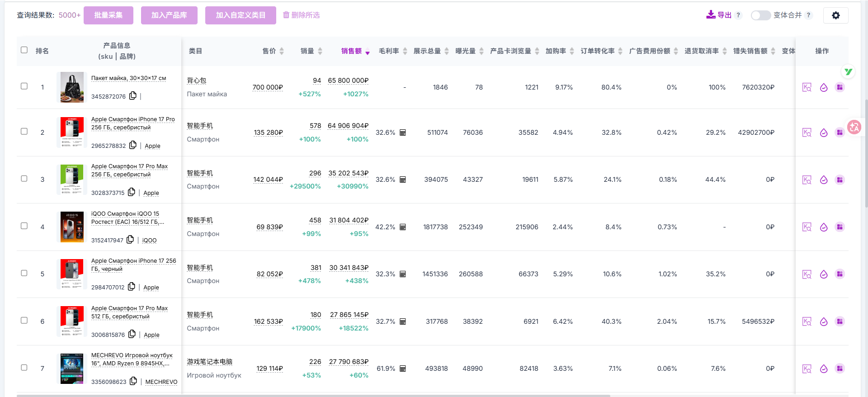Click the pink translate floating icon
The image size is (868, 397).
(854, 128)
